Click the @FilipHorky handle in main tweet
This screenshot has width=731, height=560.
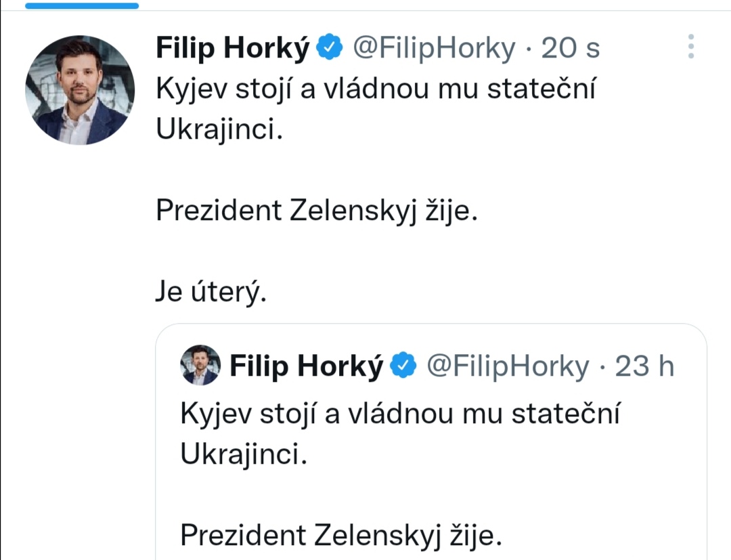(434, 47)
